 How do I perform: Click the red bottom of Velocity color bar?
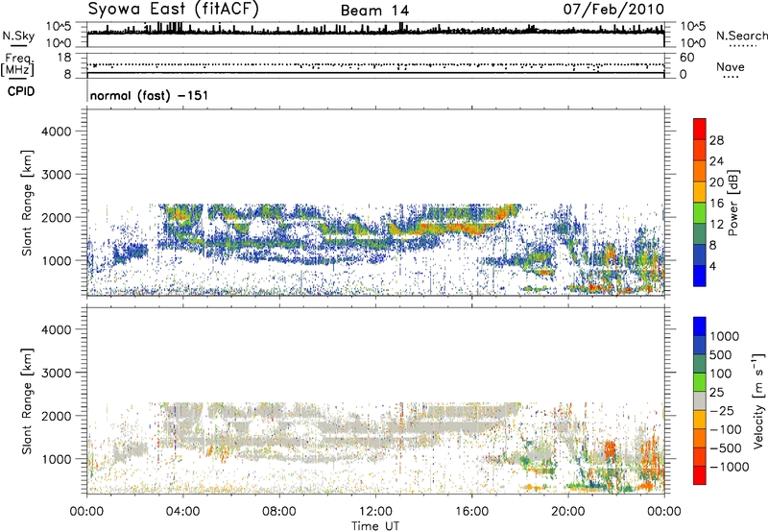[700, 475]
